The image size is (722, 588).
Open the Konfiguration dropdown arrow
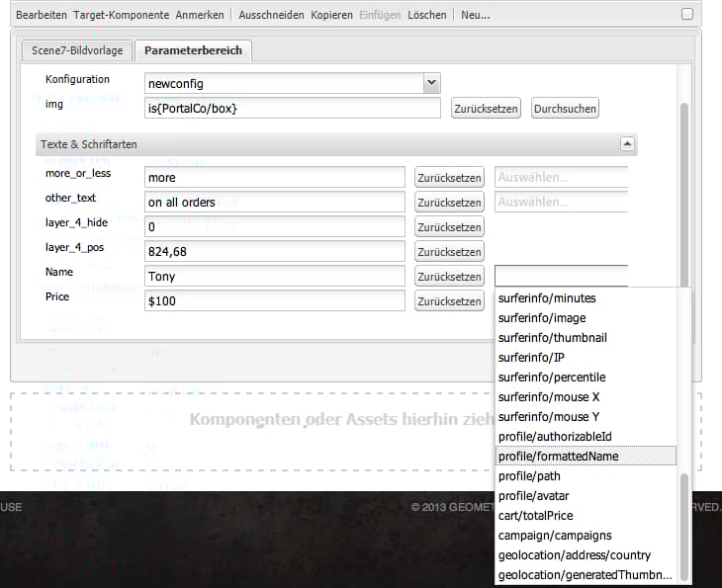pos(431,83)
